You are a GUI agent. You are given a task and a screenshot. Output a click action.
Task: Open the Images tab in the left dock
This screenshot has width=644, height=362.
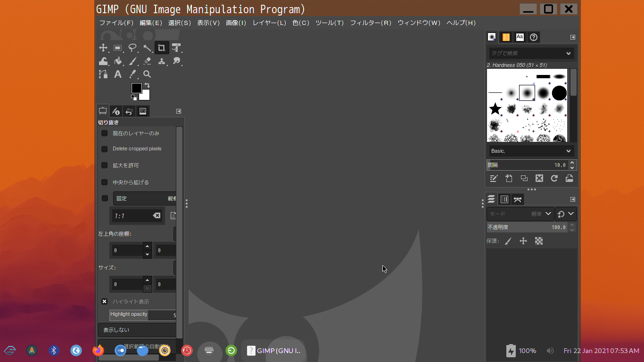[x=142, y=111]
